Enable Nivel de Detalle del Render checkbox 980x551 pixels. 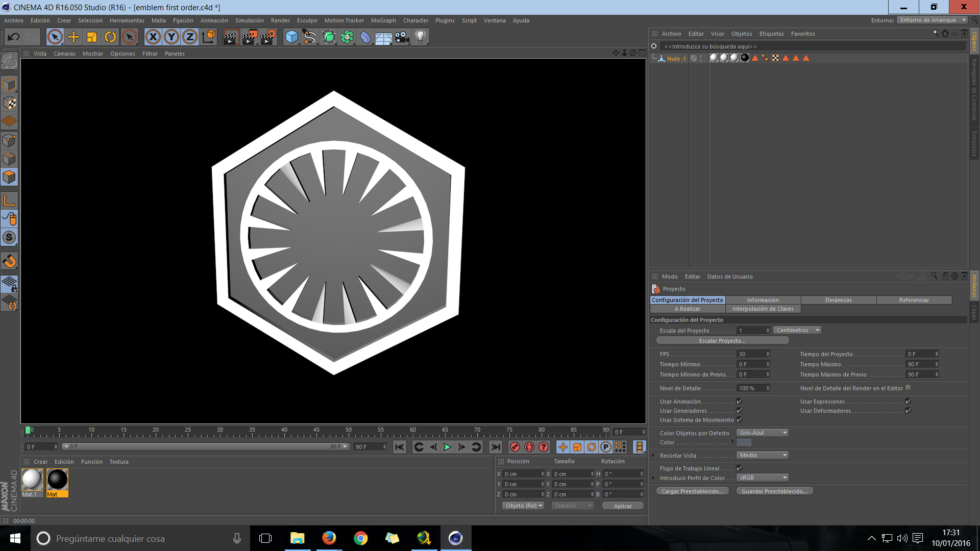pyautogui.click(x=908, y=388)
